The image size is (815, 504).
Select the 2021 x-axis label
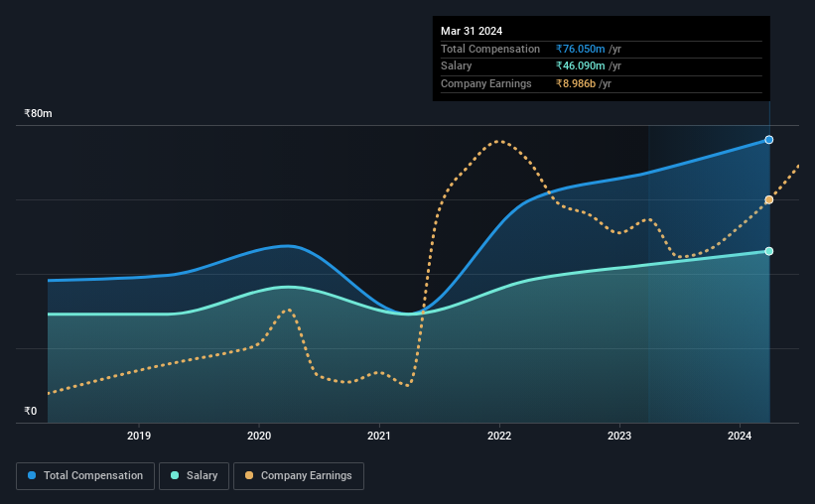point(379,436)
